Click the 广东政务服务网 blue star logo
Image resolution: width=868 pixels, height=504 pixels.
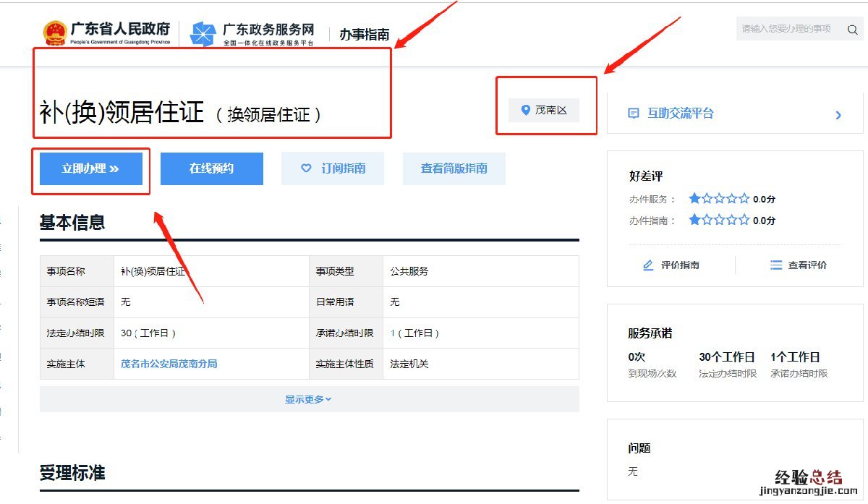click(203, 34)
